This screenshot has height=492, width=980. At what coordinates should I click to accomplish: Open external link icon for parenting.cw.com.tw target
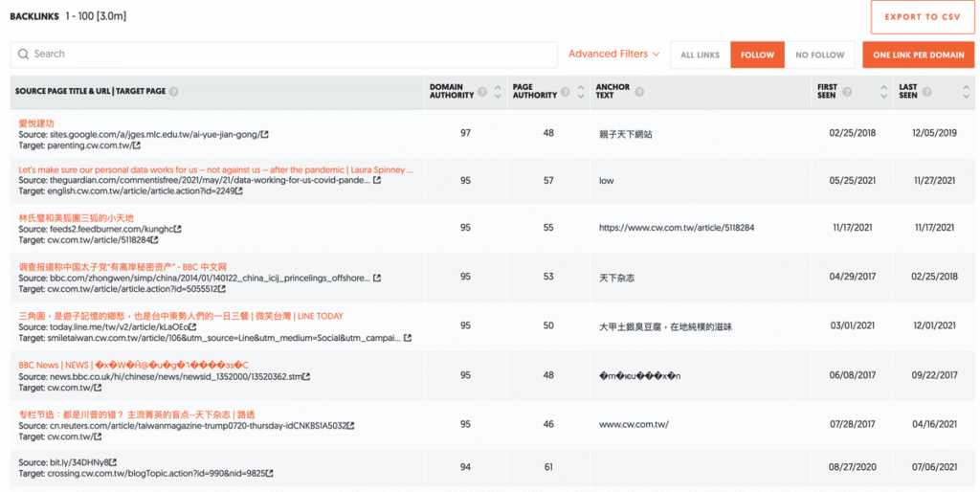click(x=136, y=145)
